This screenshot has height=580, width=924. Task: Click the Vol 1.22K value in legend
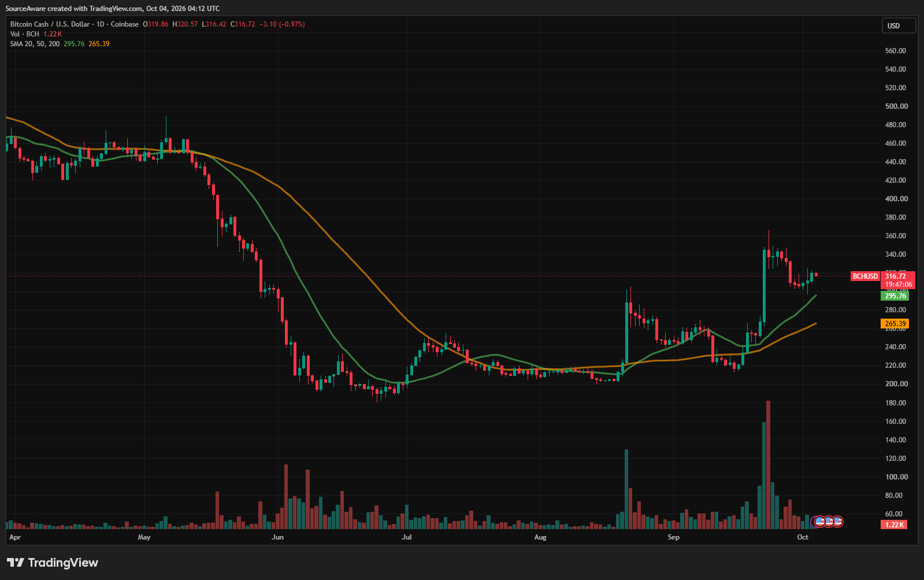53,34
